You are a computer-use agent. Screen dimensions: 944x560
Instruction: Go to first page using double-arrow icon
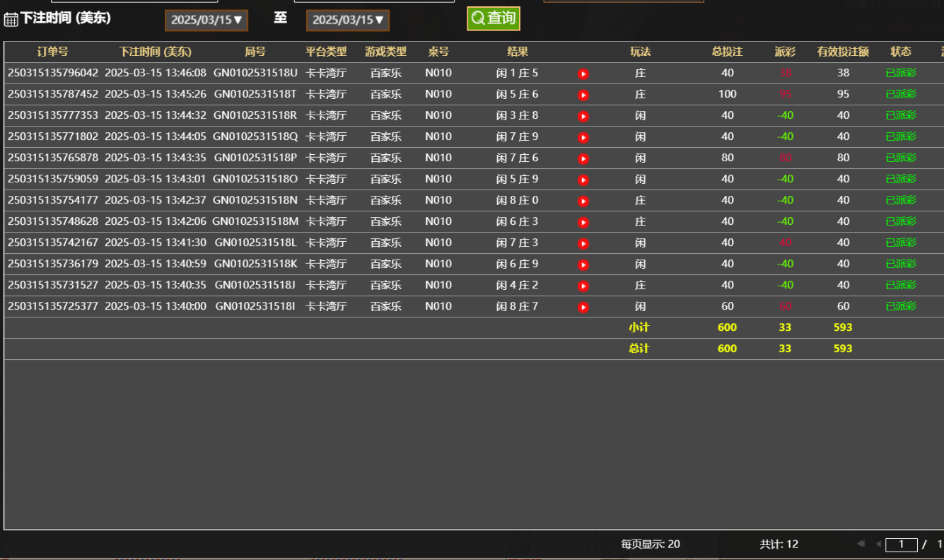(861, 544)
